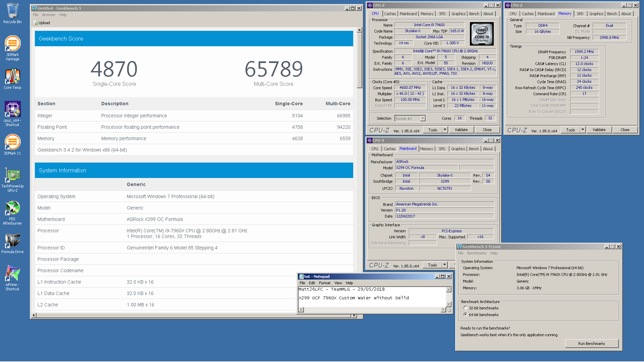Screen dimensions: 644x362
Task: Open Memory tab in CPU-Z Mainboard window
Action: [427, 149]
